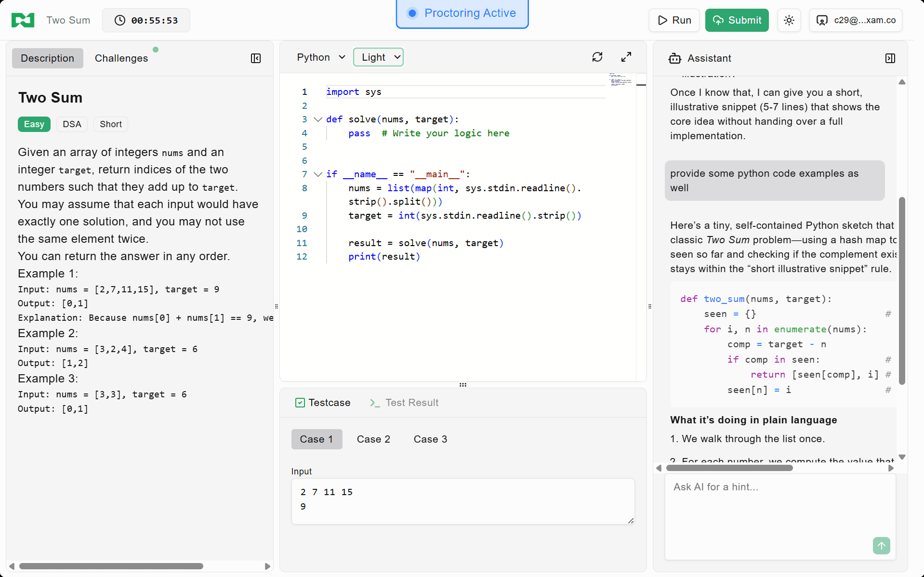Select Case 3 test case
This screenshot has height=577, width=924.
(x=430, y=439)
